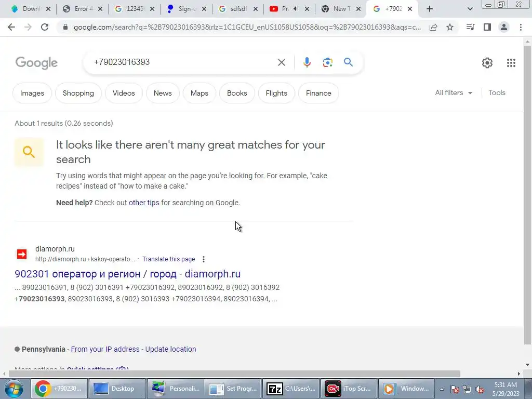Go to Google logo homepage
Viewport: 532px width, 399px height.
(37, 63)
